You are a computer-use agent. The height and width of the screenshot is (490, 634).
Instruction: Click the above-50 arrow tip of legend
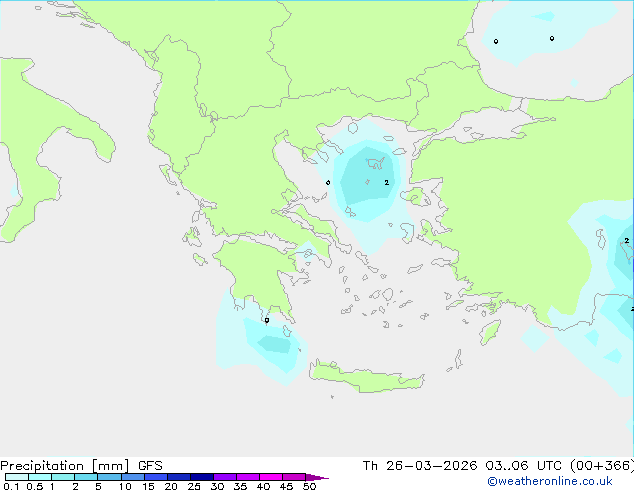click(x=317, y=477)
